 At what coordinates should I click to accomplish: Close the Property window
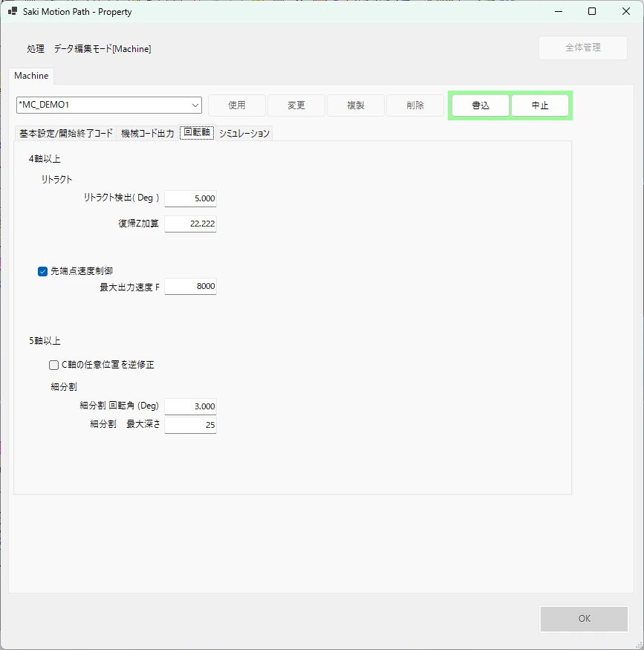pos(626,12)
